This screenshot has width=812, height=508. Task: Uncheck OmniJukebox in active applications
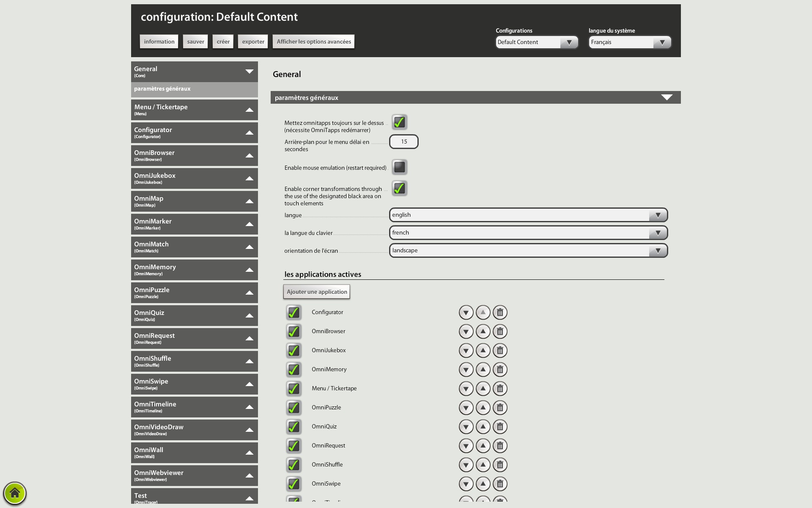coord(294,351)
